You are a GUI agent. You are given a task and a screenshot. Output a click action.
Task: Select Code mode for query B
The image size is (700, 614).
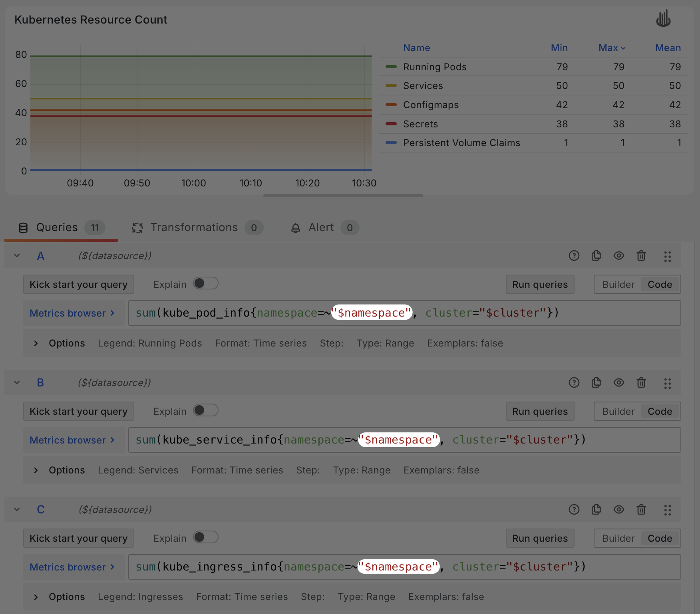click(660, 411)
